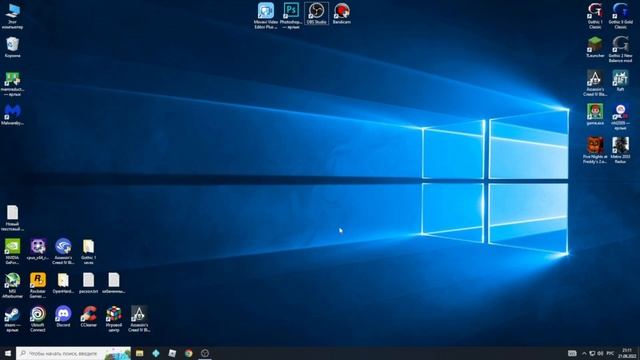This screenshot has width=640, height=360.
Task: Select the game.exe shortcut icon
Action: (x=595, y=114)
